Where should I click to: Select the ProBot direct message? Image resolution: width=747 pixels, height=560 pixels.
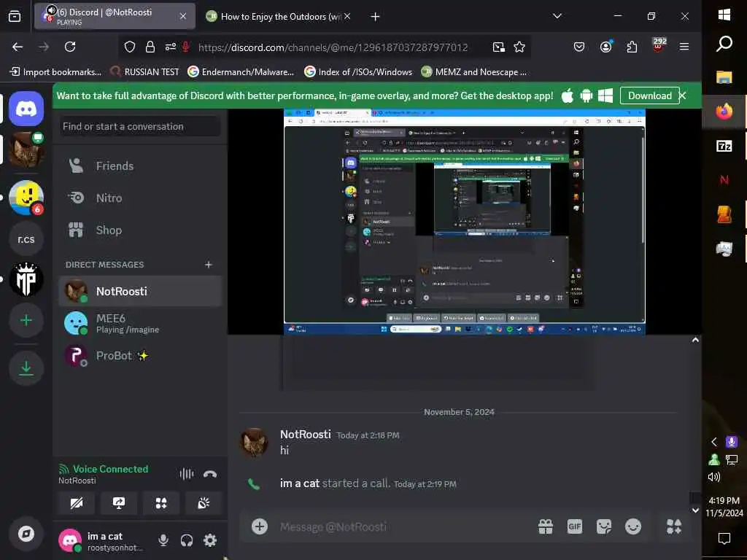click(x=140, y=356)
